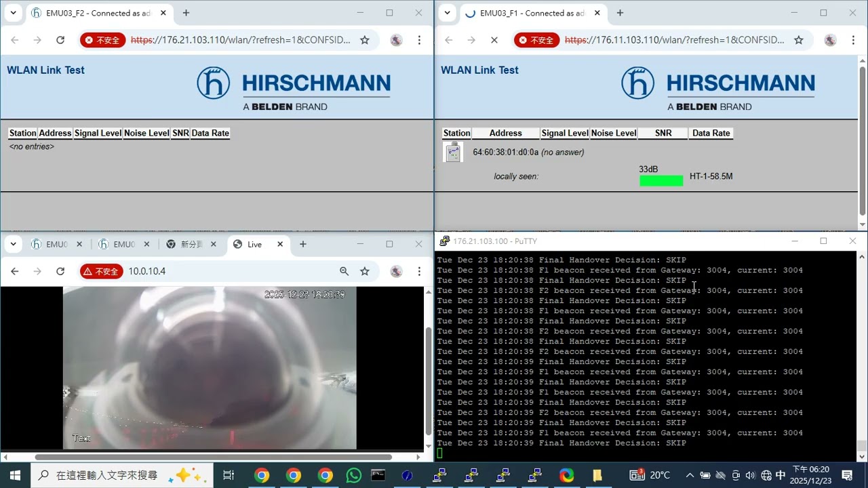Open PuTTY system menu icon in title bar
868x488 pixels.
pos(444,241)
